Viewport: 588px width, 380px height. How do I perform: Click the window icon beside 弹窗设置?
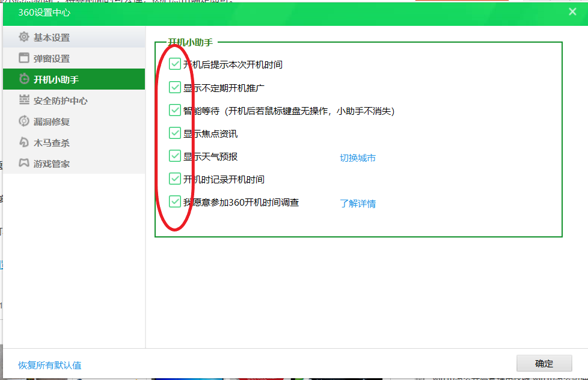(x=24, y=58)
